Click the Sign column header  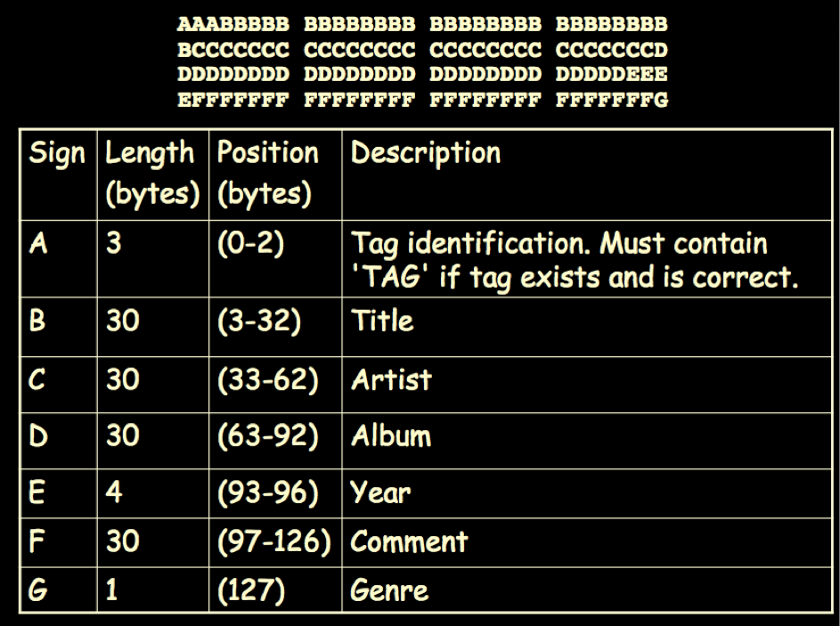pos(59,175)
